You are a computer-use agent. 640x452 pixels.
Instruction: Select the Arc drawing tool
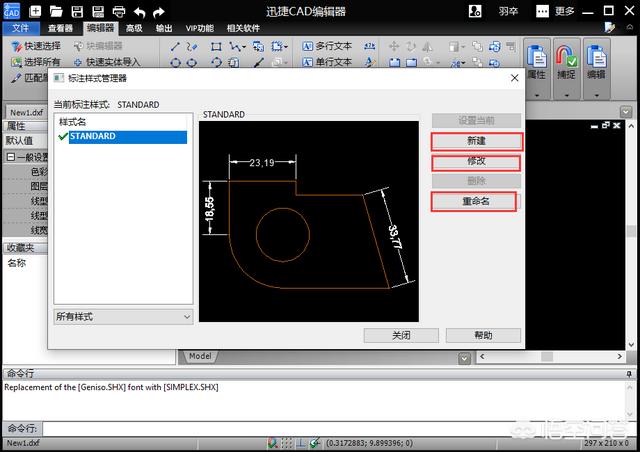click(x=216, y=62)
